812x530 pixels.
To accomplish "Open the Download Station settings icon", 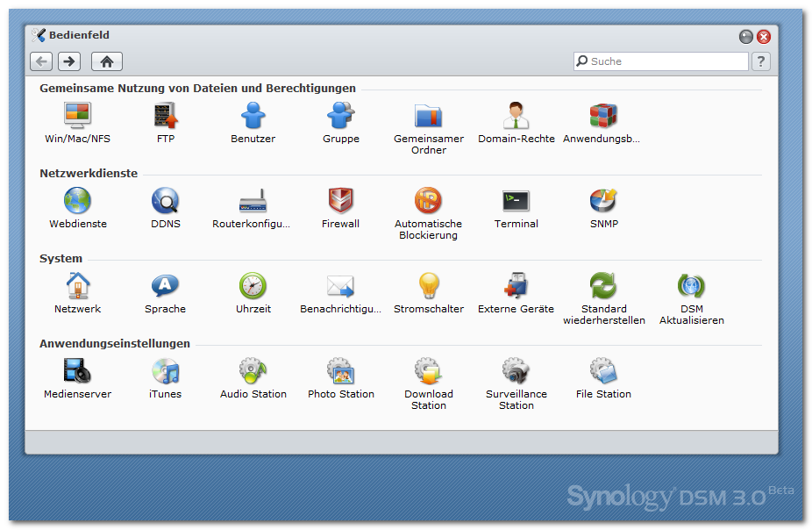I will pyautogui.click(x=428, y=371).
